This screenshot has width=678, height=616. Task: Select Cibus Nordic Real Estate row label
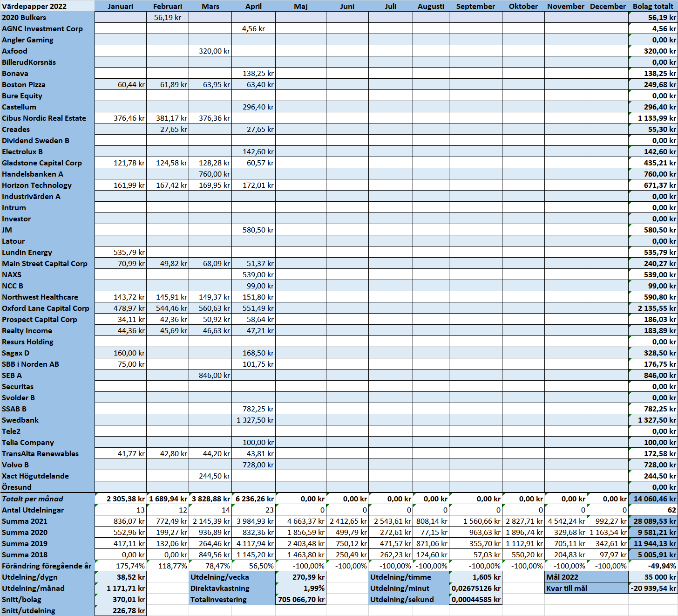coord(47,118)
